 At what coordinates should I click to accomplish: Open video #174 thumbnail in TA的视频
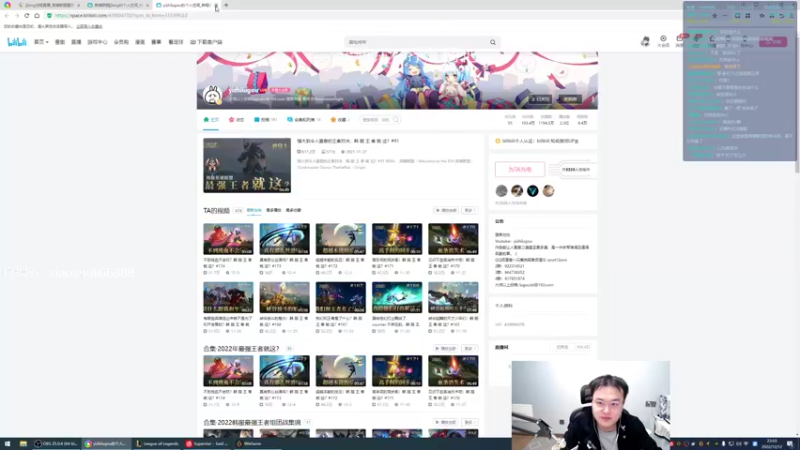tap(228, 239)
